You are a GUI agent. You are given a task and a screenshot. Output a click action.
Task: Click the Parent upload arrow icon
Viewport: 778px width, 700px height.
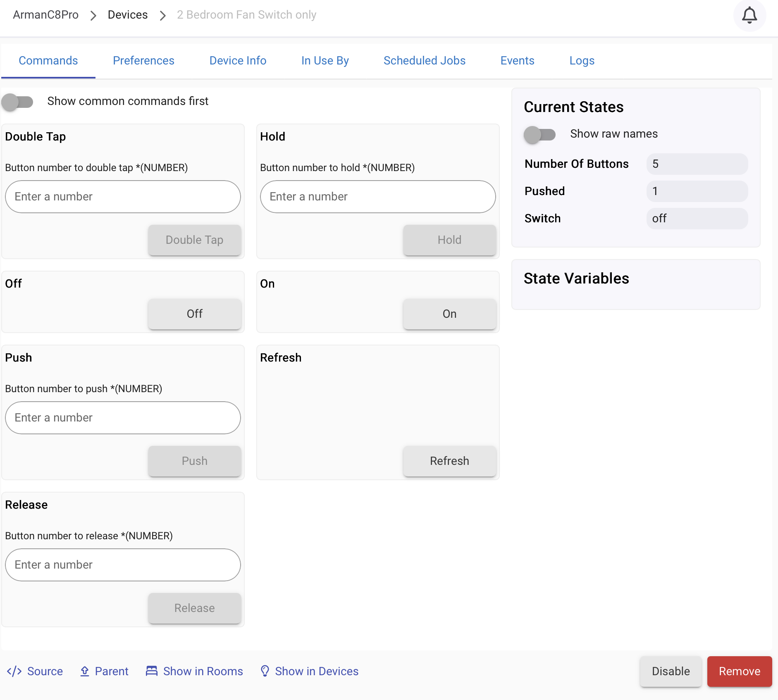pyautogui.click(x=85, y=671)
